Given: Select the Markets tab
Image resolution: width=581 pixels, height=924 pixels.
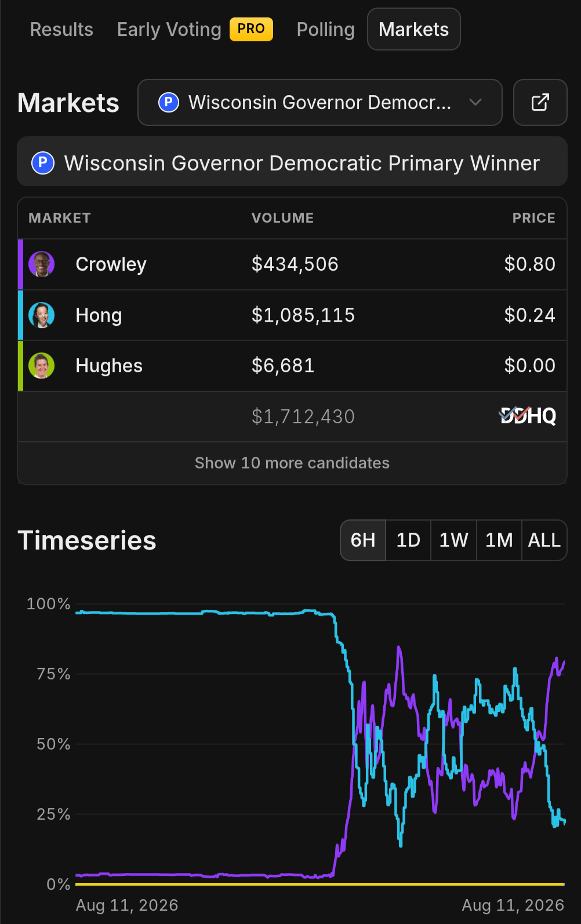Looking at the screenshot, I should click(414, 29).
